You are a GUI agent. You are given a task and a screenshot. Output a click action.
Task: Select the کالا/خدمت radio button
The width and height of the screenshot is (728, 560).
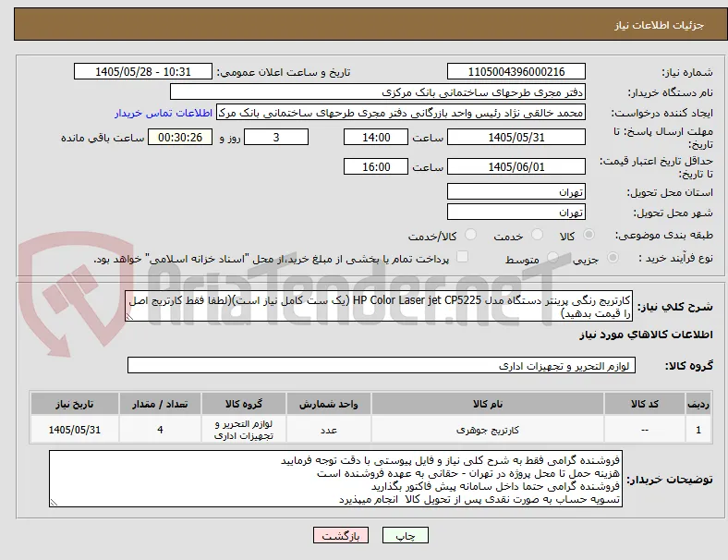(x=470, y=235)
